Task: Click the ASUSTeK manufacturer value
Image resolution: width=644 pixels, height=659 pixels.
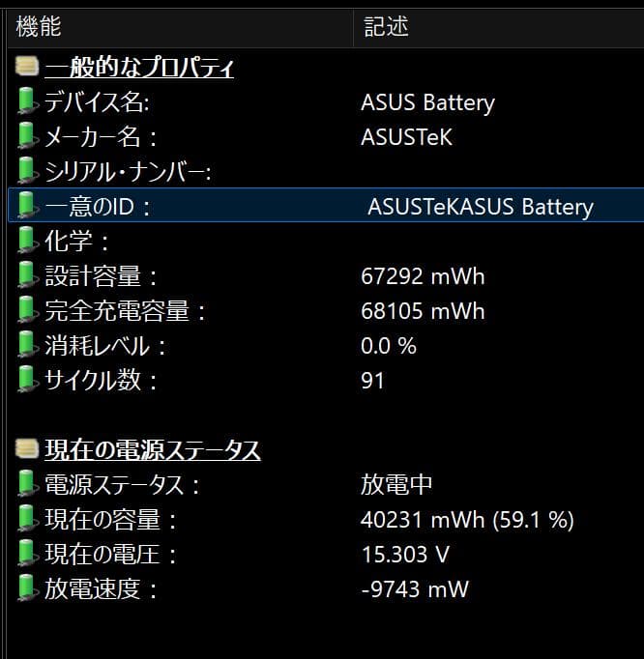Action: click(406, 137)
